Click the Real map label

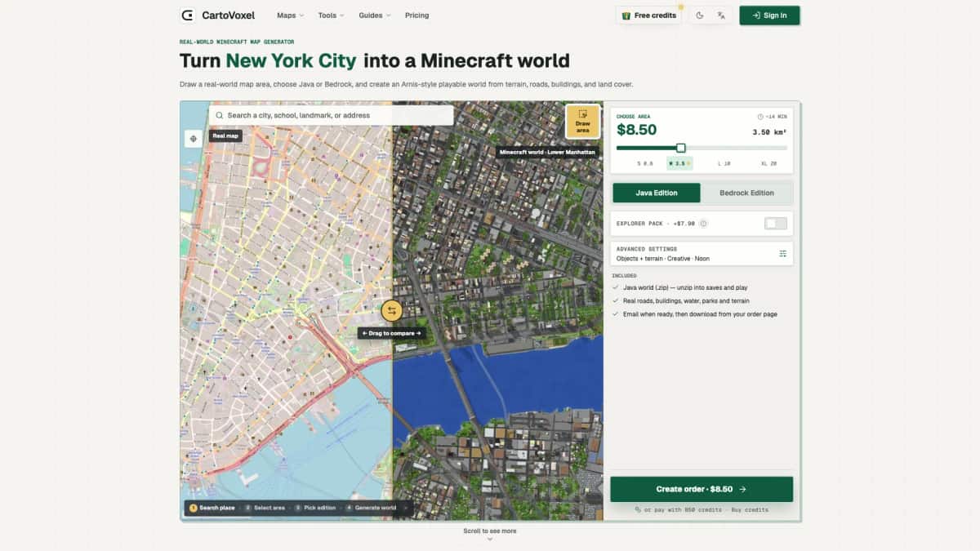225,136
